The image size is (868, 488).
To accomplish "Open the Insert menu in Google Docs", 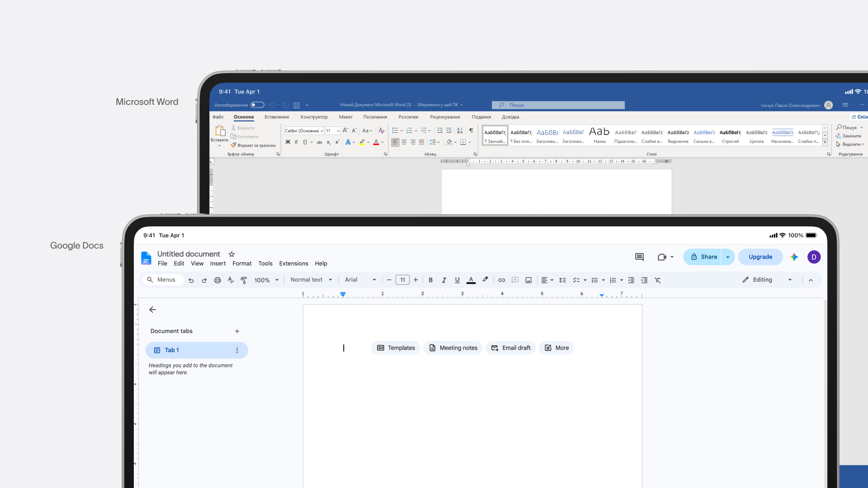I will coord(218,264).
